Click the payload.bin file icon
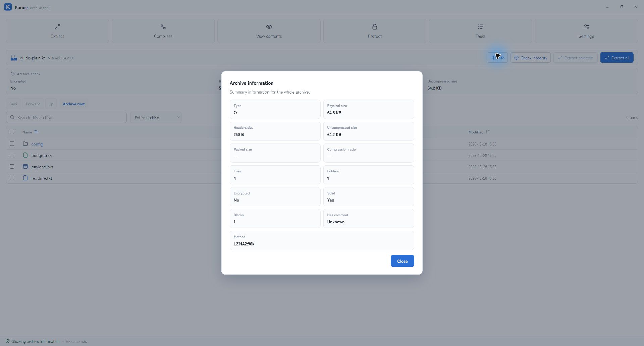The image size is (644, 346). (25, 167)
